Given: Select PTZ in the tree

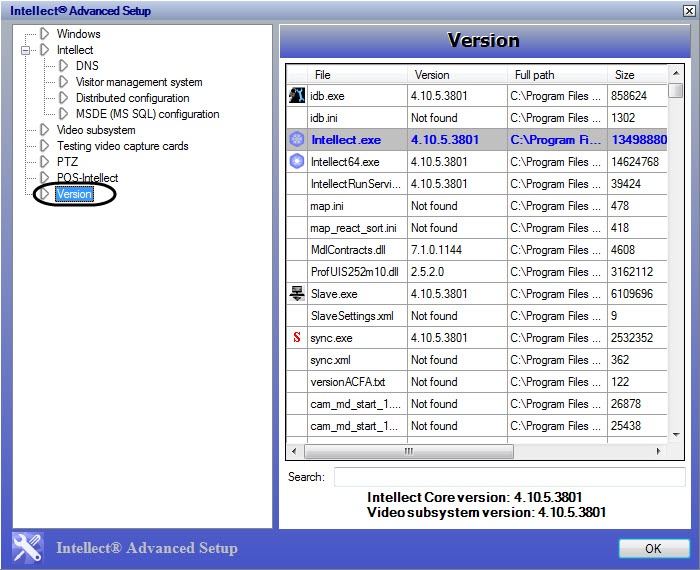Looking at the screenshot, I should 67,162.
